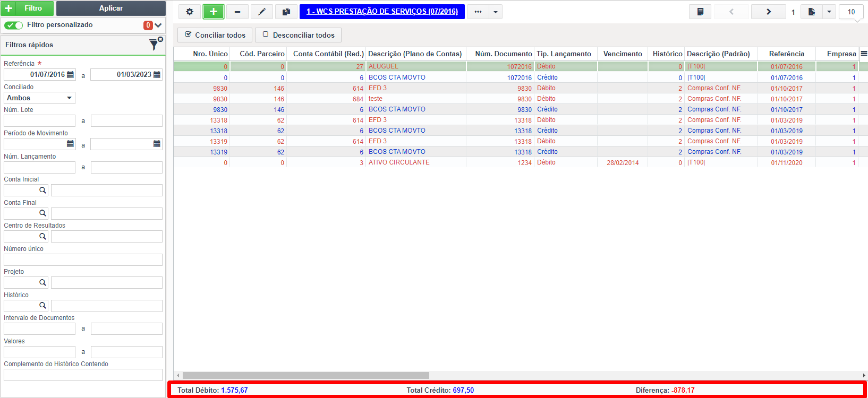
Task: Check Desconciliar todos
Action: [x=299, y=35]
